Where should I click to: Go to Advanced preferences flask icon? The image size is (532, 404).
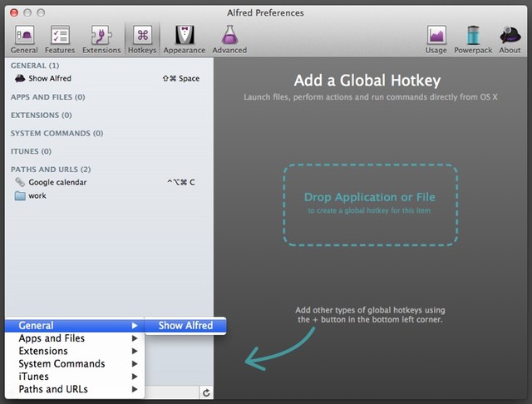point(229,37)
